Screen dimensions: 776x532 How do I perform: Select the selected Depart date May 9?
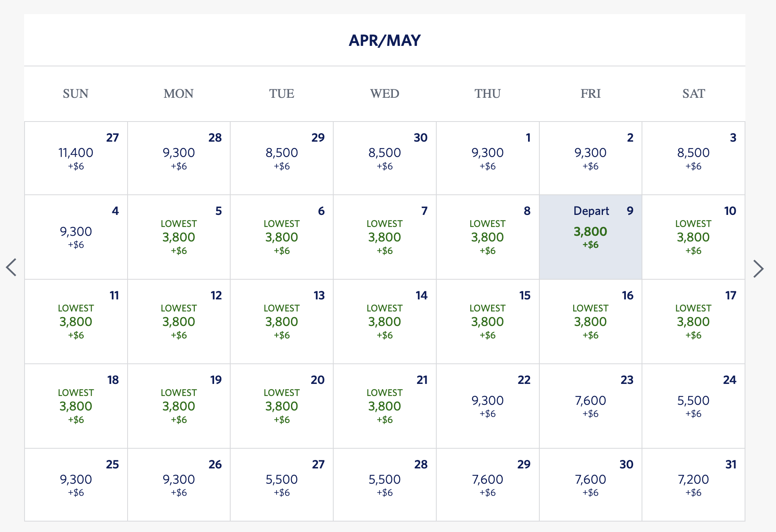[x=590, y=237]
